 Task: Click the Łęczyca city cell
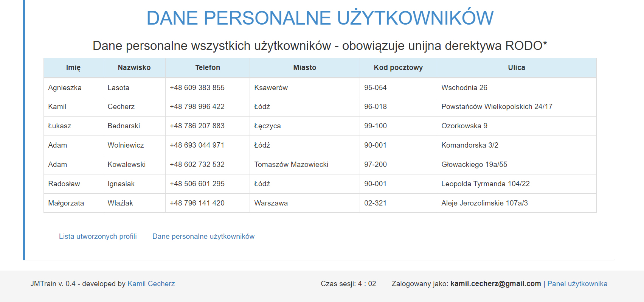click(x=305, y=126)
